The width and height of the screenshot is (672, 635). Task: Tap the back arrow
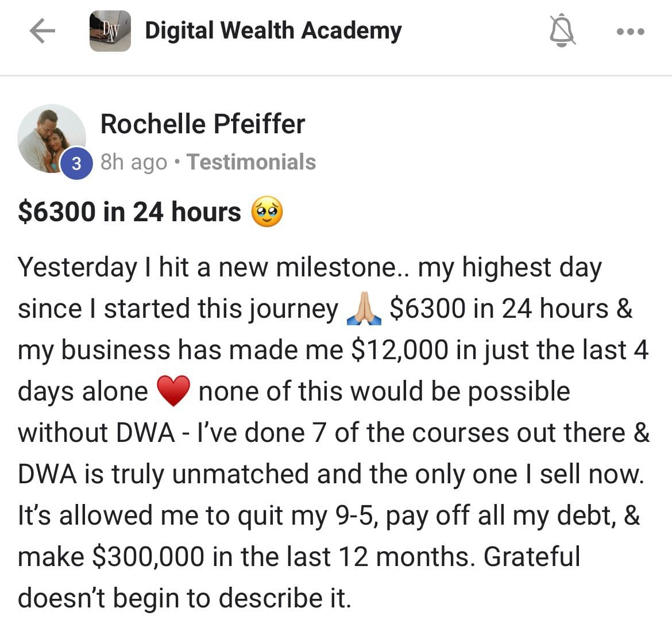click(42, 31)
